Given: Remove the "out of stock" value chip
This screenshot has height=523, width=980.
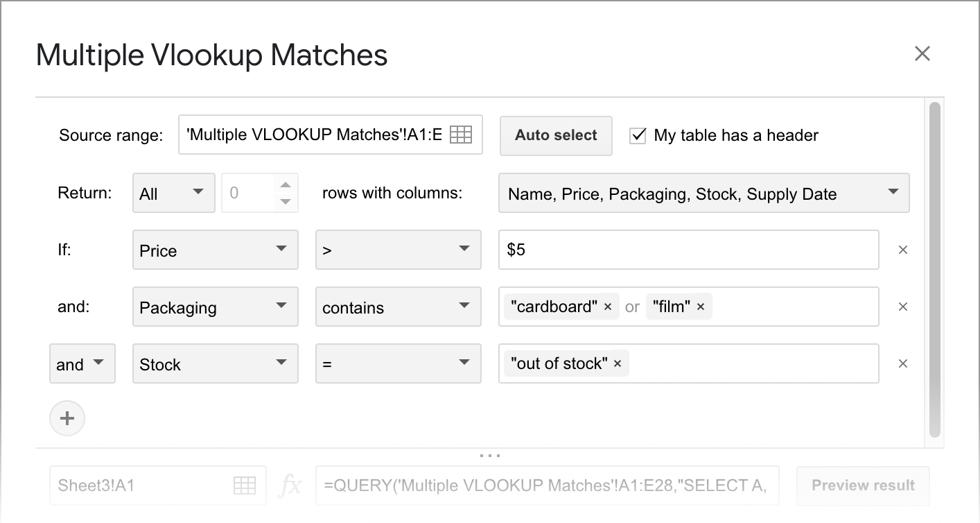Looking at the screenshot, I should pyautogui.click(x=617, y=363).
